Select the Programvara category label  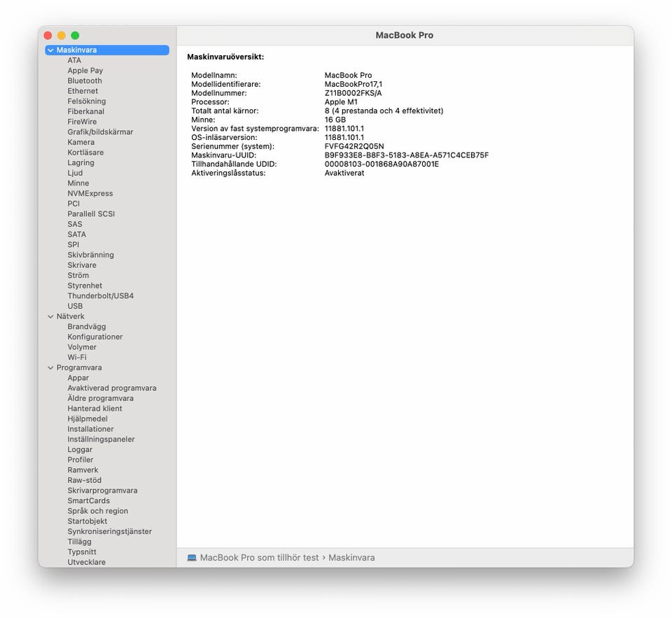point(79,367)
